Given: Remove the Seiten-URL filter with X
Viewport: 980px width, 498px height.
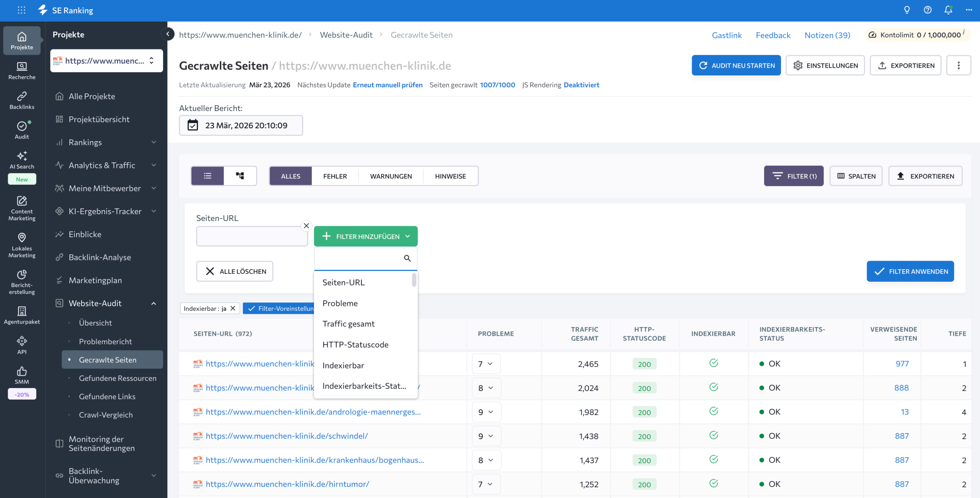Looking at the screenshot, I should [306, 226].
